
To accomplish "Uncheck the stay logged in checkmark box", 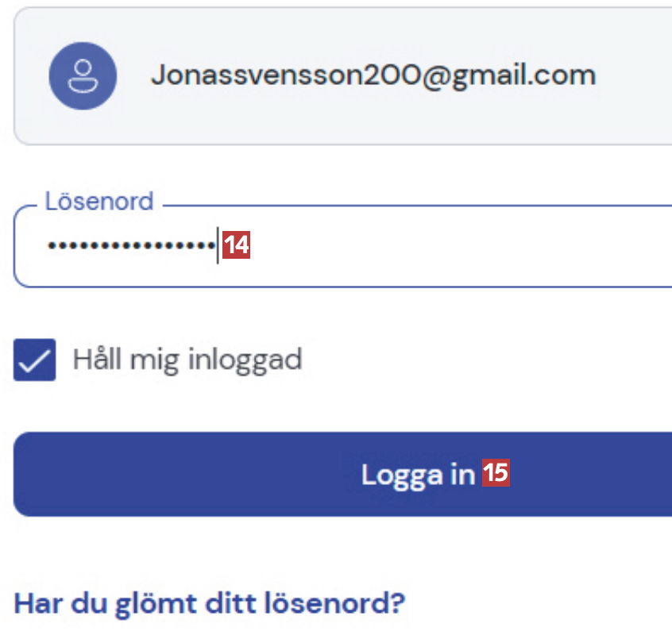I will (35, 360).
